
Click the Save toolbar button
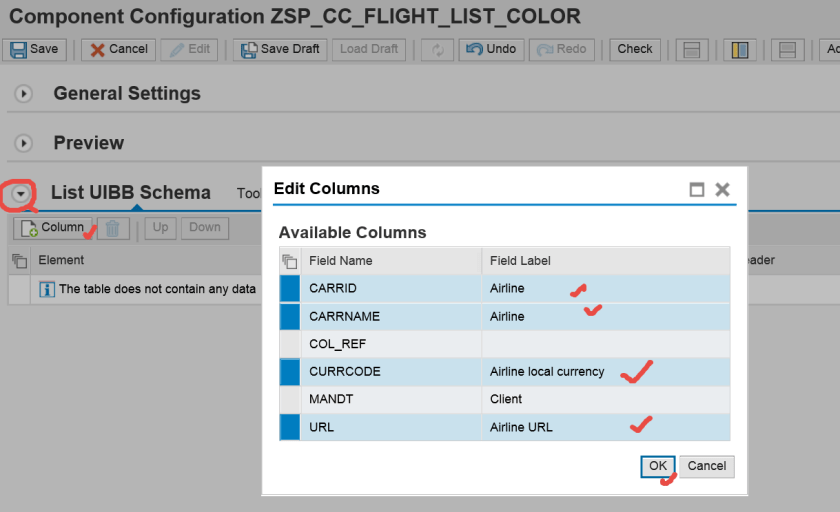(x=34, y=49)
